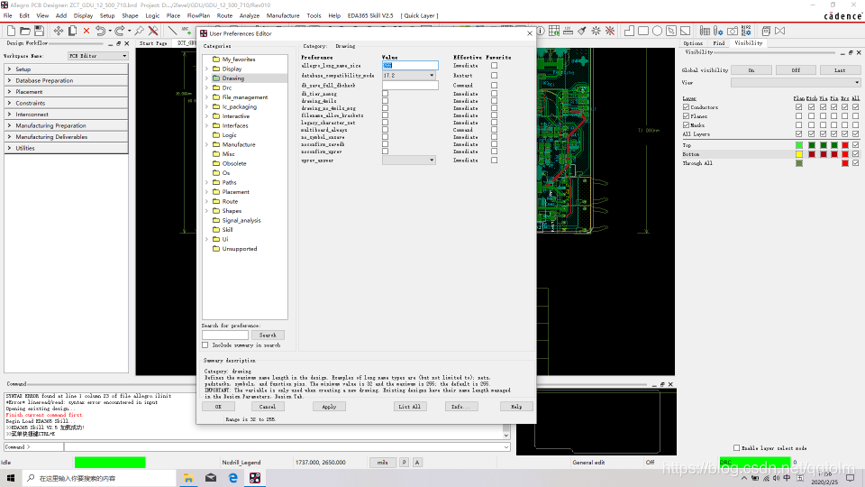Select the rectangle shape tool icon
Viewport: 865px width, 487px height.
643,31
